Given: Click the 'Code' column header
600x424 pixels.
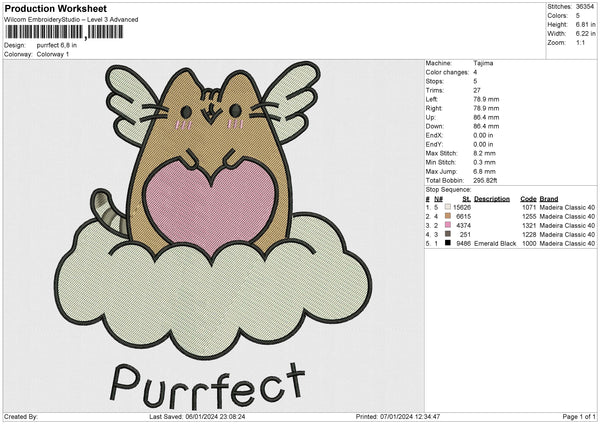Looking at the screenshot, I should click(528, 199).
